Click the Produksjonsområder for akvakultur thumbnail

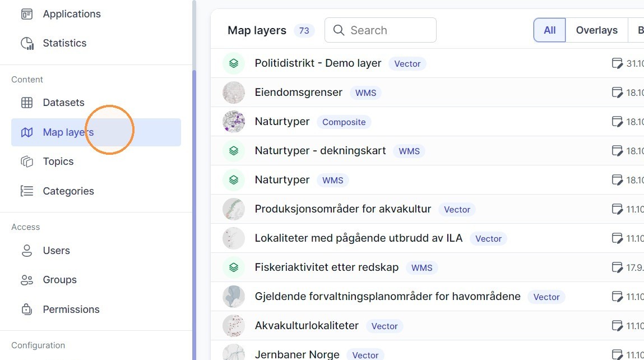click(x=234, y=209)
